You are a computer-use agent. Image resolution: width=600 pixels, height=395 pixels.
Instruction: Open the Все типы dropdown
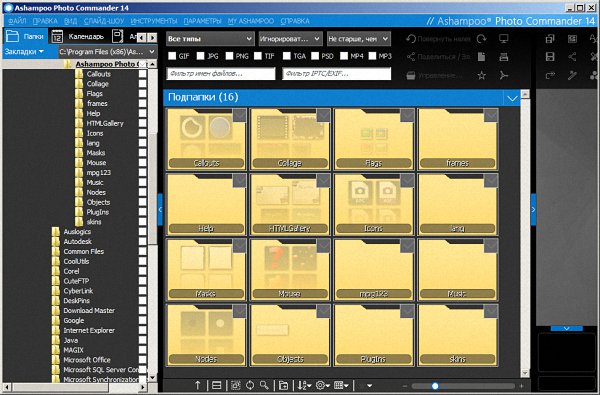(x=210, y=39)
